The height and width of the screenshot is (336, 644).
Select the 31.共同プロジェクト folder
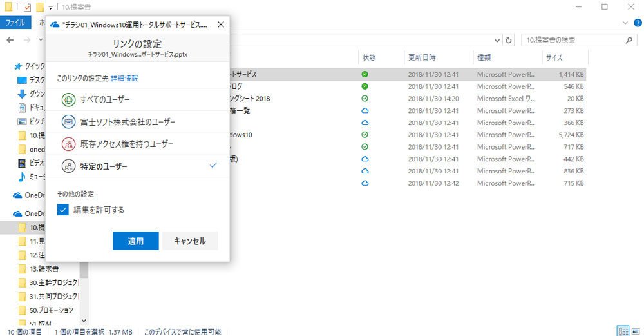point(49,297)
